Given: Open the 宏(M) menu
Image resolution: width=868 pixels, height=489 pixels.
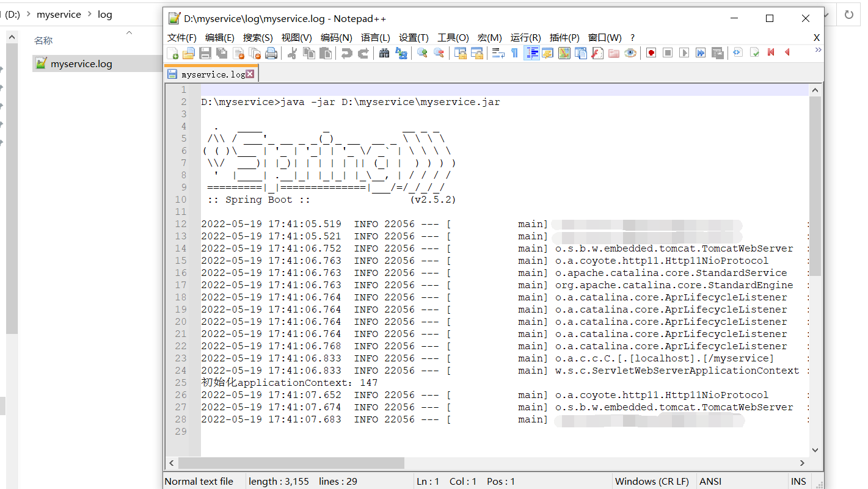Looking at the screenshot, I should (x=490, y=37).
